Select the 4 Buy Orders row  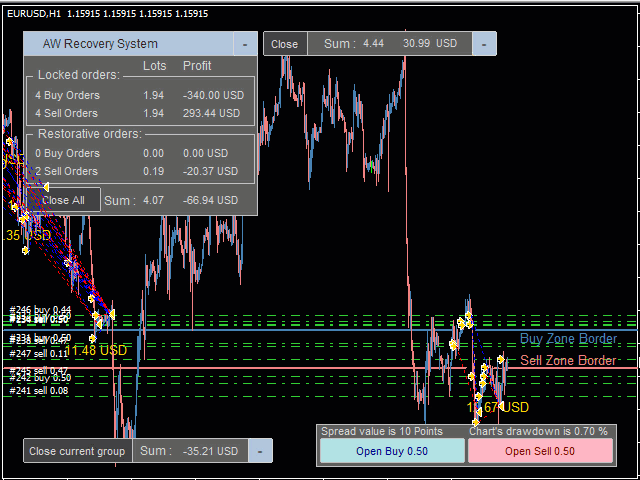pos(140,96)
